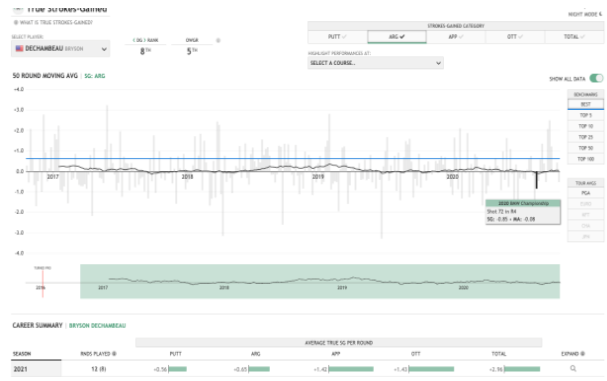Select the ARG strokes-gained category tab

point(397,37)
